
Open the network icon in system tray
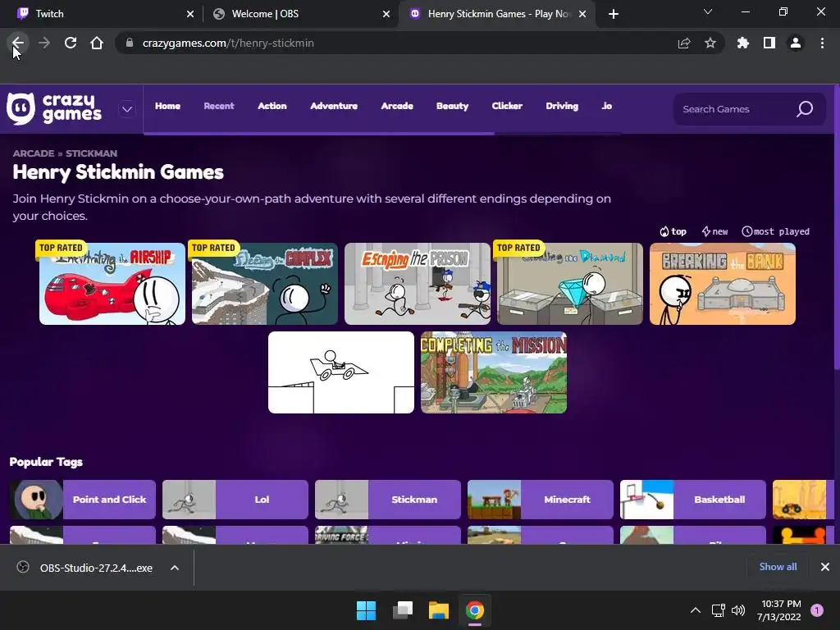pyautogui.click(x=718, y=610)
